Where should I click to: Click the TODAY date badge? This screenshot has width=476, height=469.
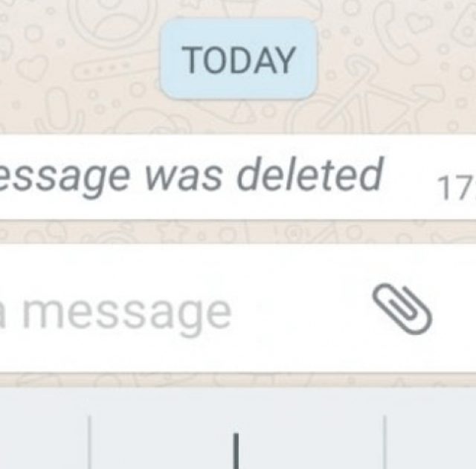tap(239, 59)
